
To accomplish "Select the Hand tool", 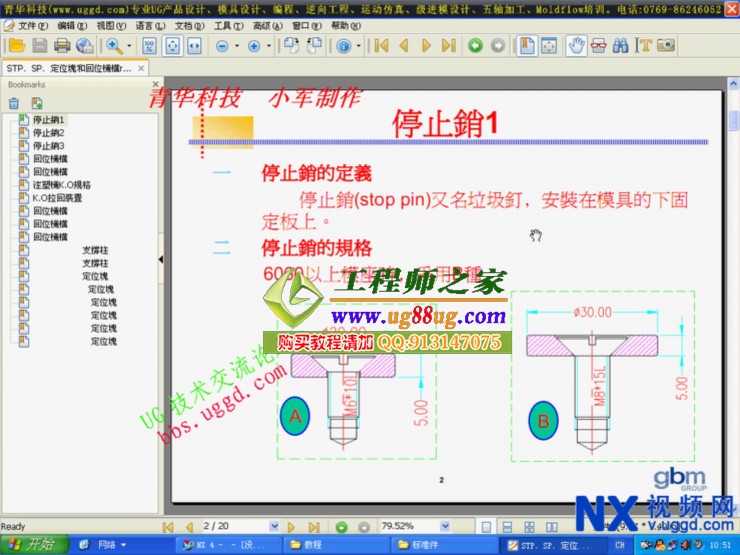I will (576, 46).
